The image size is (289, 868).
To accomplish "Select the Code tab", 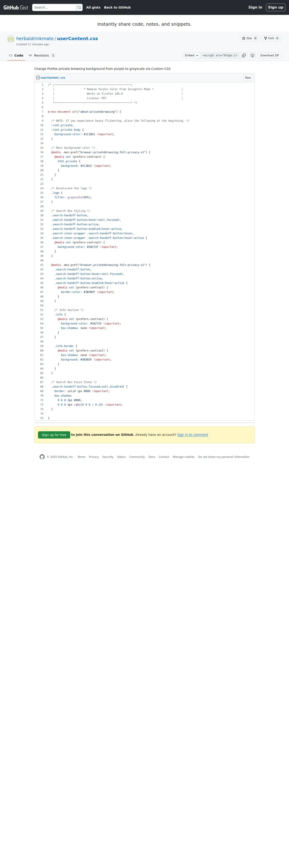I will tap(16, 56).
